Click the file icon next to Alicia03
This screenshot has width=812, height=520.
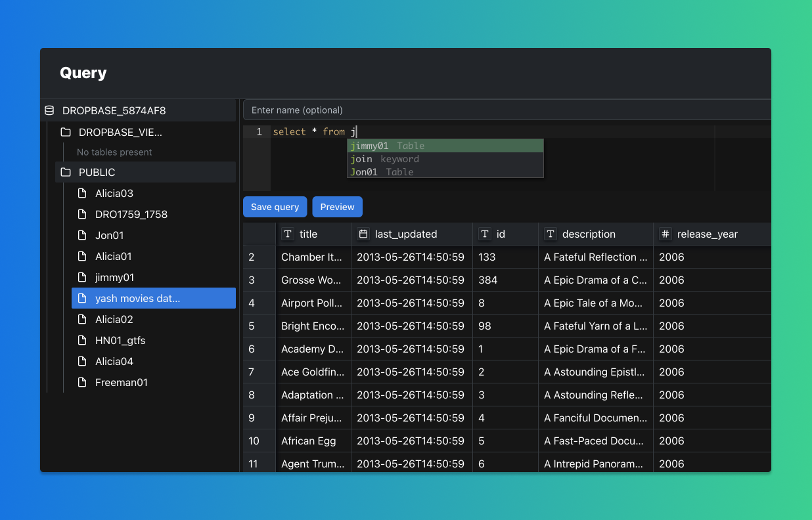pyautogui.click(x=82, y=193)
